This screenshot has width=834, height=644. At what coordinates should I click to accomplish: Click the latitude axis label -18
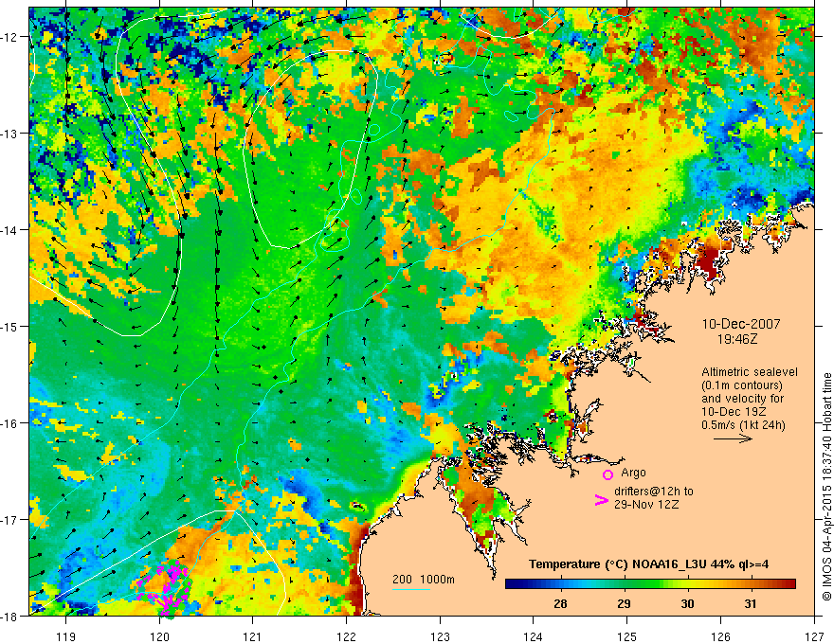10,616
